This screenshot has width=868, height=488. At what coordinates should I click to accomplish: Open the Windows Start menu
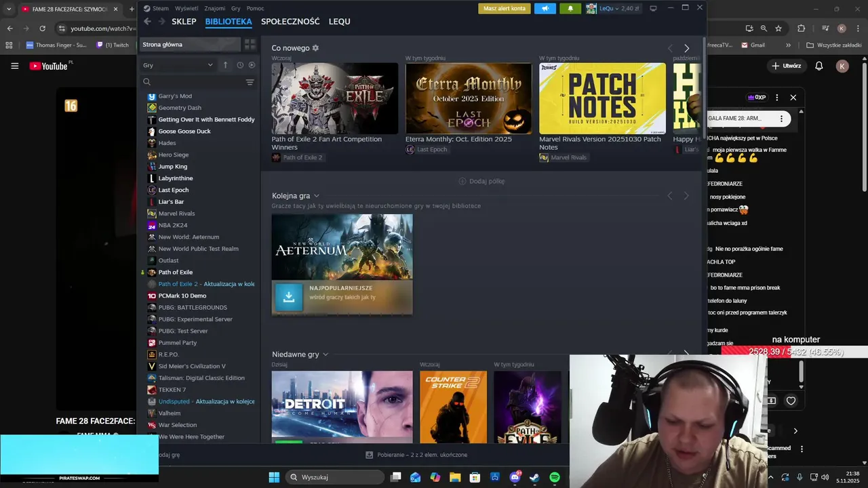click(x=274, y=477)
